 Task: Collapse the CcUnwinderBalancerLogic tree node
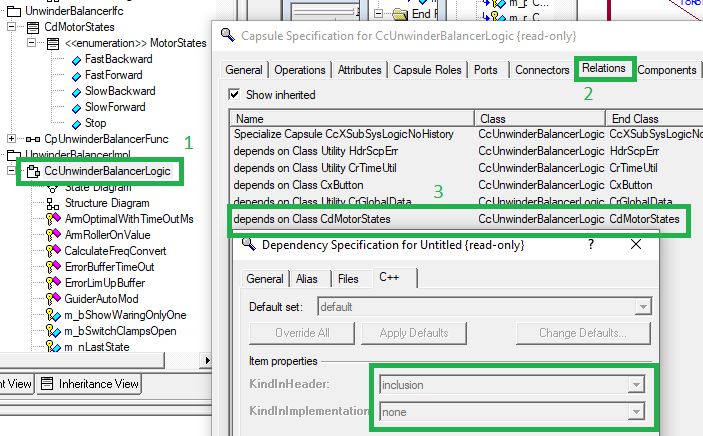(x=12, y=170)
